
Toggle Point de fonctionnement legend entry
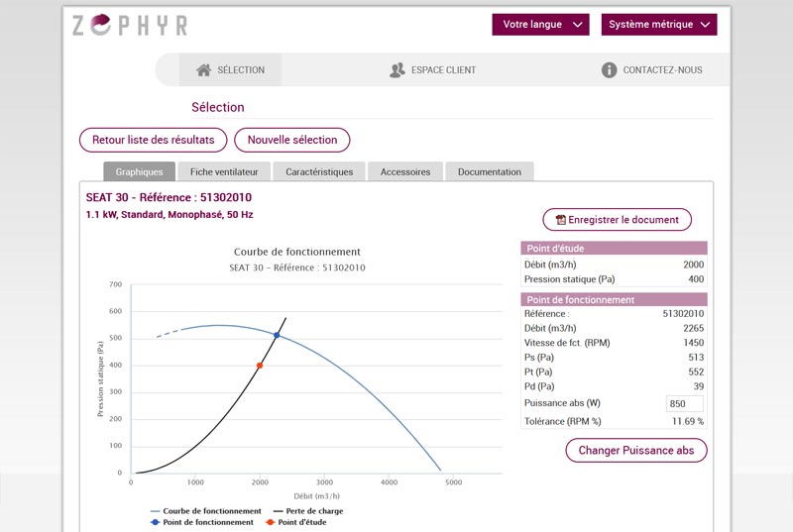click(202, 522)
